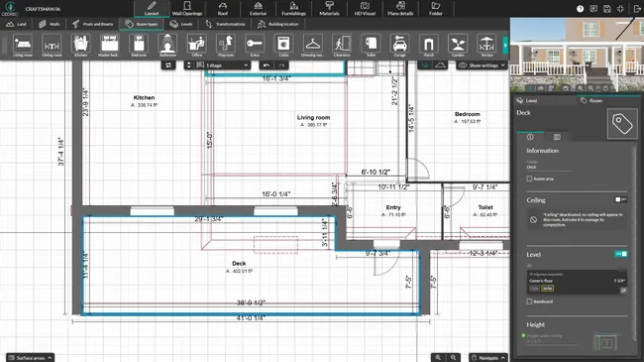Step floor level up or down arrows

pyautogui.click(x=188, y=65)
